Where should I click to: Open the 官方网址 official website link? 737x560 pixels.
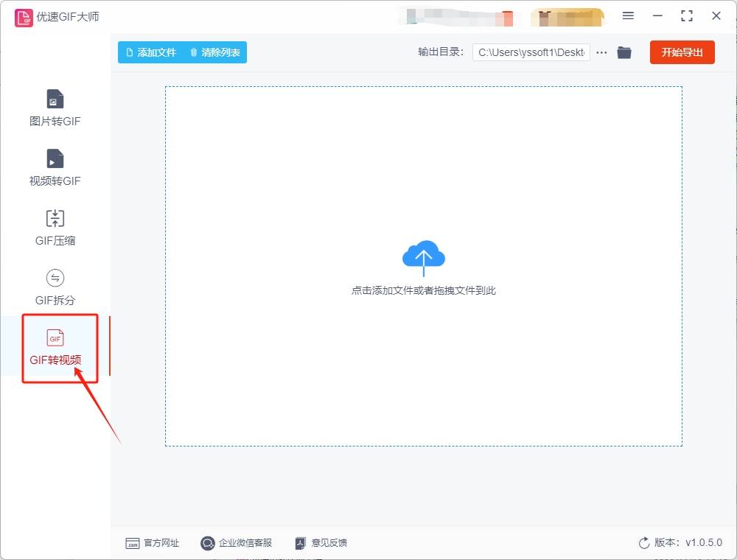pos(153,542)
